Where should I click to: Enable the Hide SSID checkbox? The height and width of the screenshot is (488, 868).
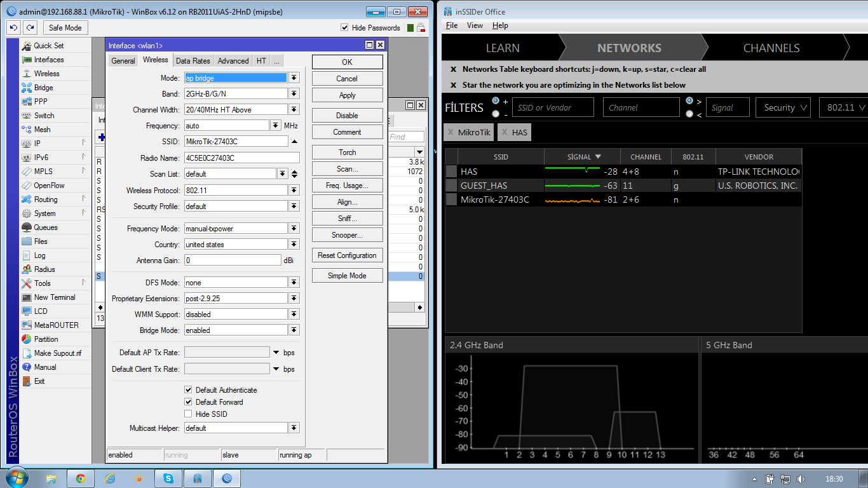pyautogui.click(x=188, y=414)
